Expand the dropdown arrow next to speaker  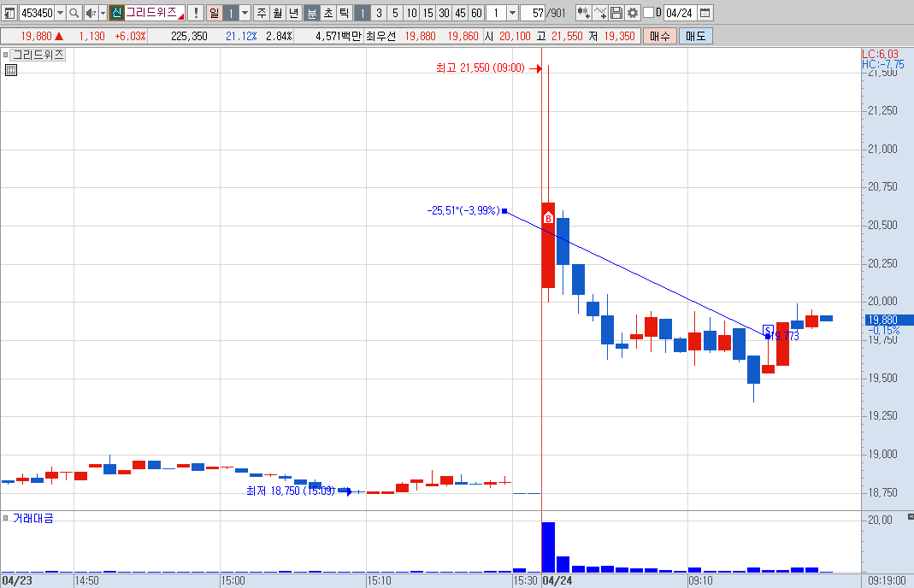pos(103,13)
